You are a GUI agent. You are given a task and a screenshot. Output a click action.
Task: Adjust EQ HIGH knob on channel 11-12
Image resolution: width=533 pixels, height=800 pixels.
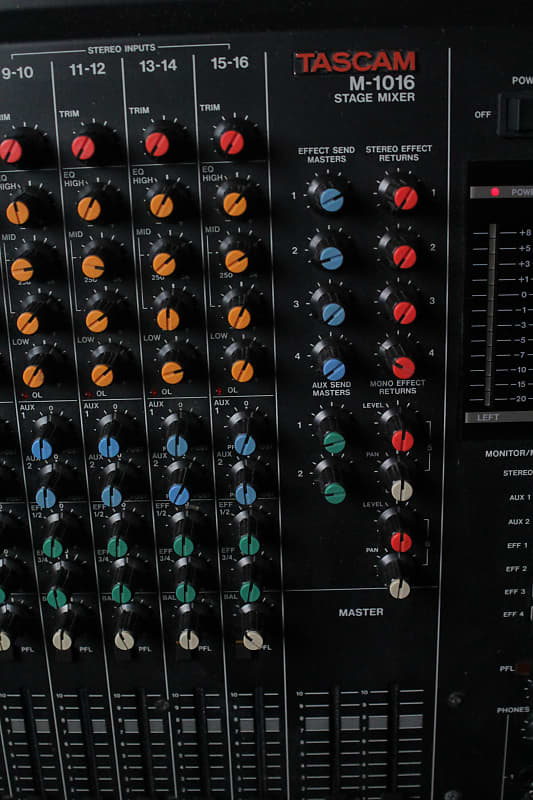click(89, 209)
